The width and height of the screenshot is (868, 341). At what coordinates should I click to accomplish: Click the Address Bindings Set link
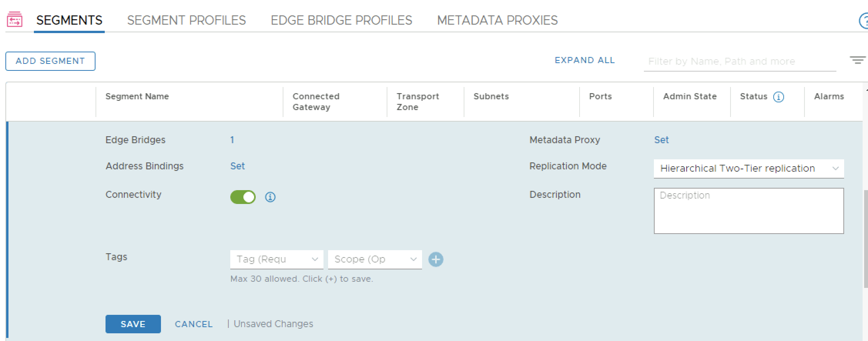pyautogui.click(x=238, y=166)
